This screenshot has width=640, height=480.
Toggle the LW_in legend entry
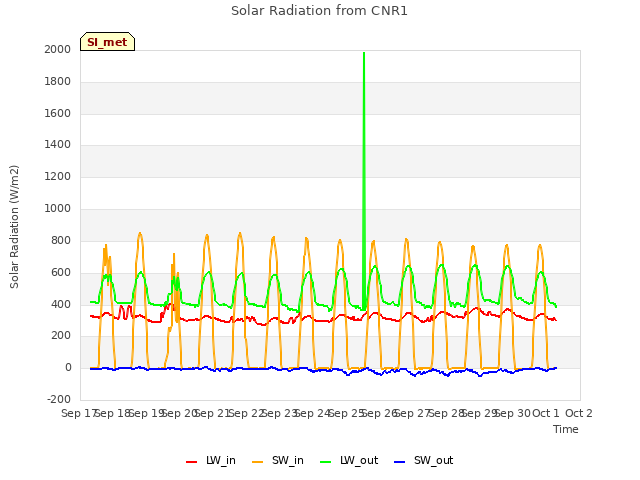click(x=211, y=460)
